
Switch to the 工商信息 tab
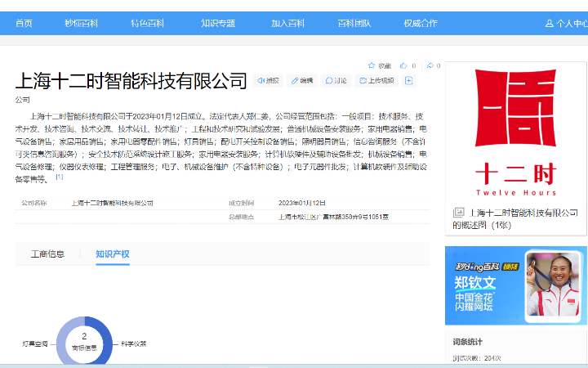point(47,254)
